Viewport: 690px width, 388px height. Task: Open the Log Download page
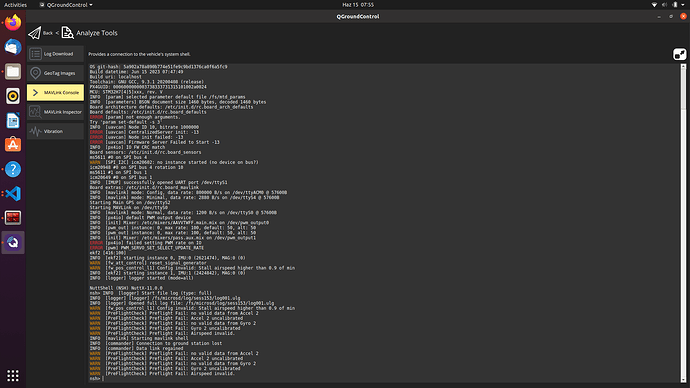pos(55,54)
